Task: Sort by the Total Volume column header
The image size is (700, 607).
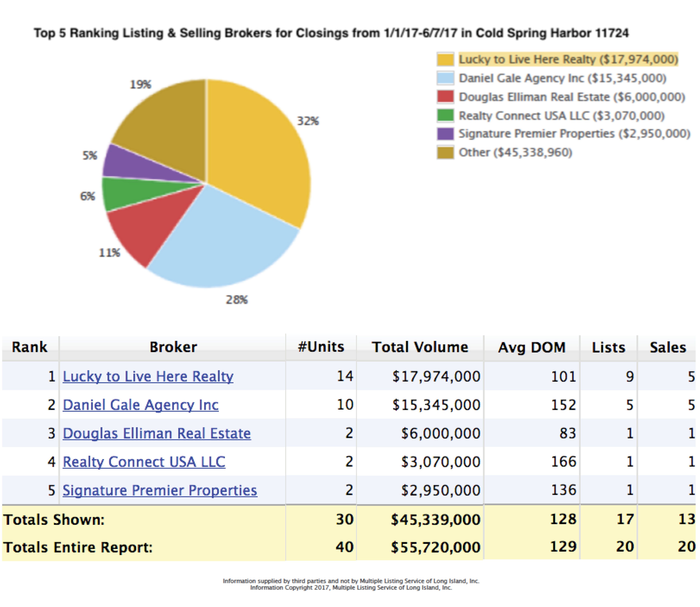Action: coord(420,347)
